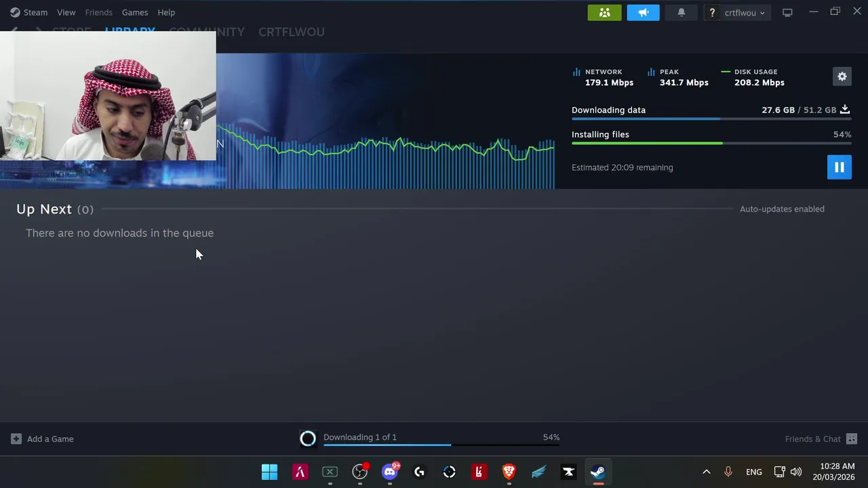Open the Windows Start menu
The width and height of the screenshot is (868, 488).
[269, 472]
